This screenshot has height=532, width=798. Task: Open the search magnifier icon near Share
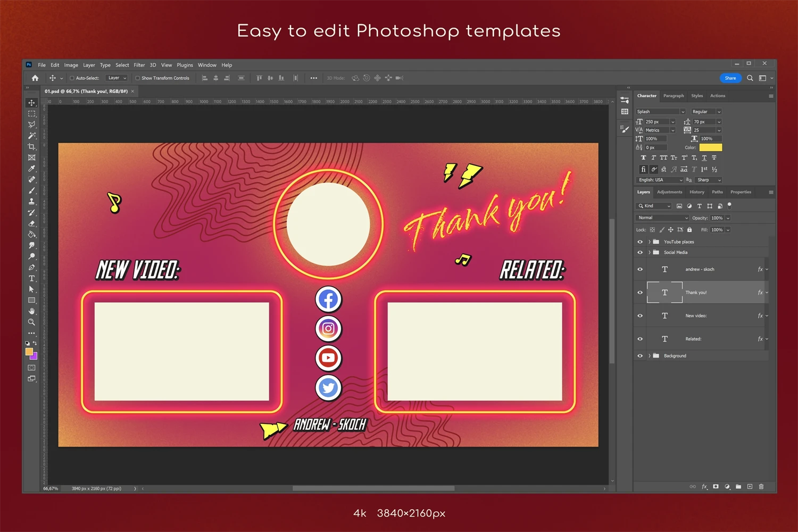click(750, 78)
